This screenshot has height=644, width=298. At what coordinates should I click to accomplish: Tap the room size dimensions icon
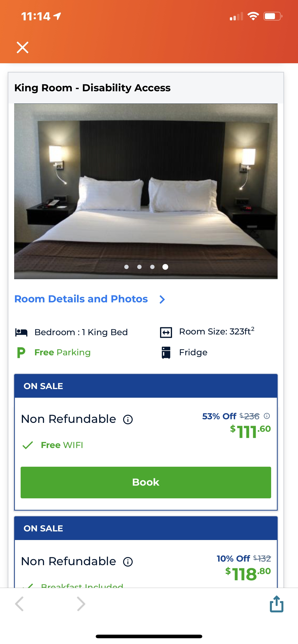[x=166, y=333]
